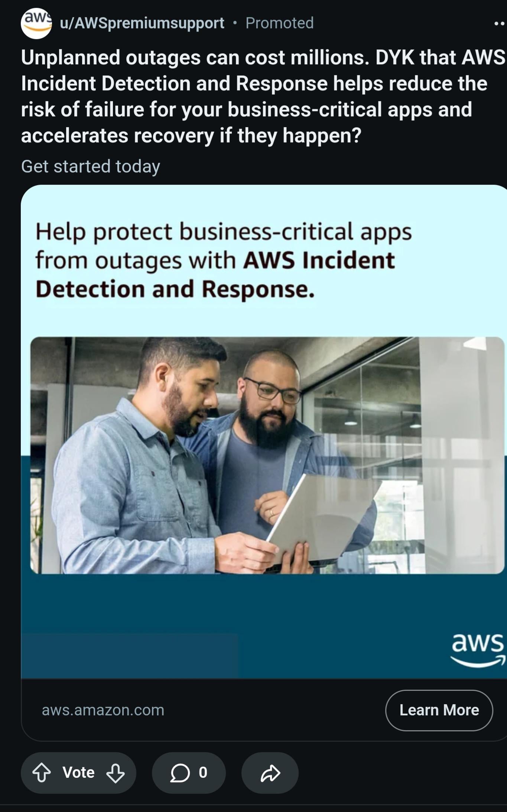507x812 pixels.
Task: Click the photo of two men with laptop
Action: tap(267, 455)
